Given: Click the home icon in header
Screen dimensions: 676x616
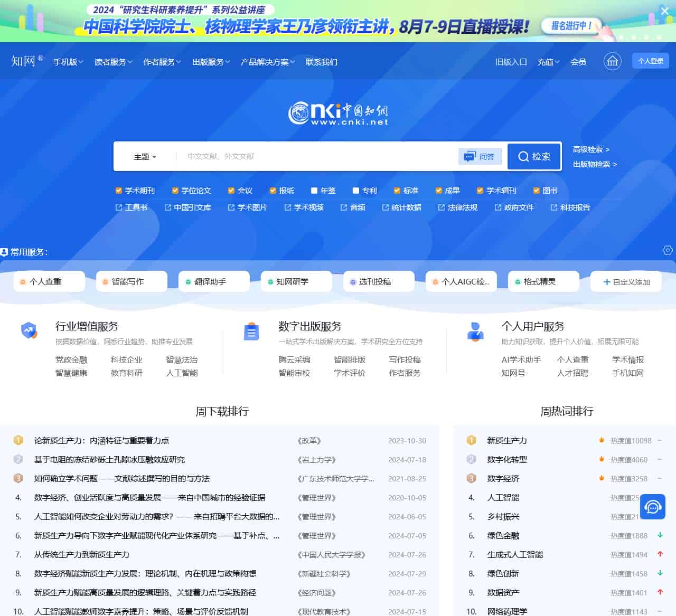Looking at the screenshot, I should click(612, 61).
